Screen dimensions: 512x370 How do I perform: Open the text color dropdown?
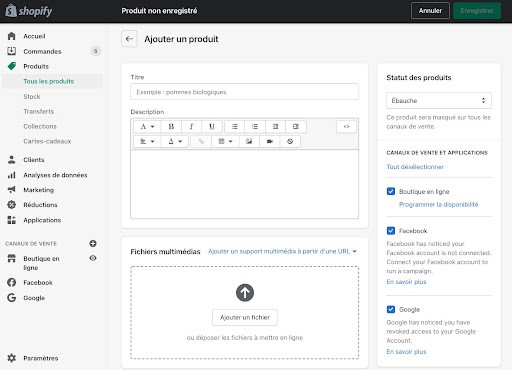point(175,141)
